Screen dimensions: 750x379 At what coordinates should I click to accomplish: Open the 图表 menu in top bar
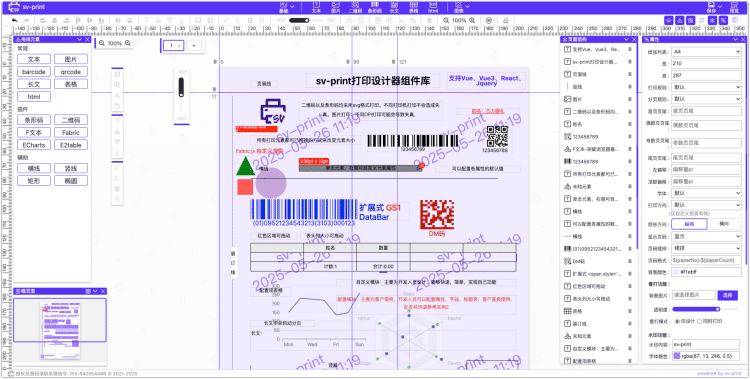[462, 7]
